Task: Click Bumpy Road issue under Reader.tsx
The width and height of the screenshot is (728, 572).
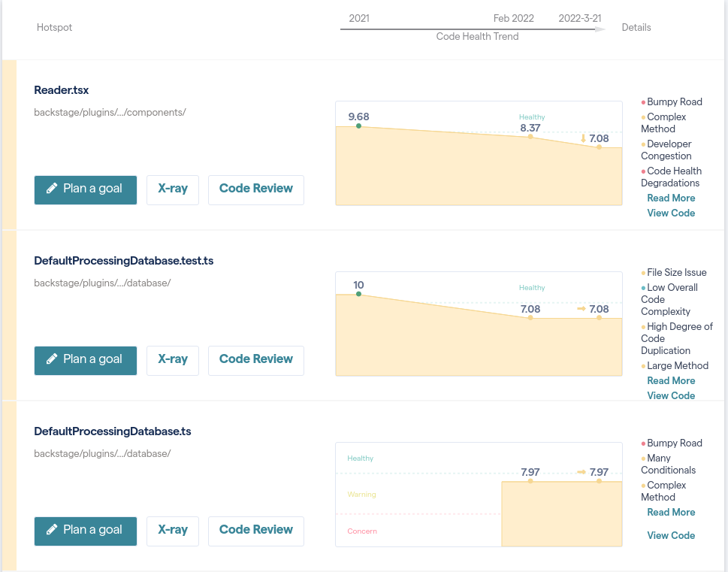Action: 674,101
